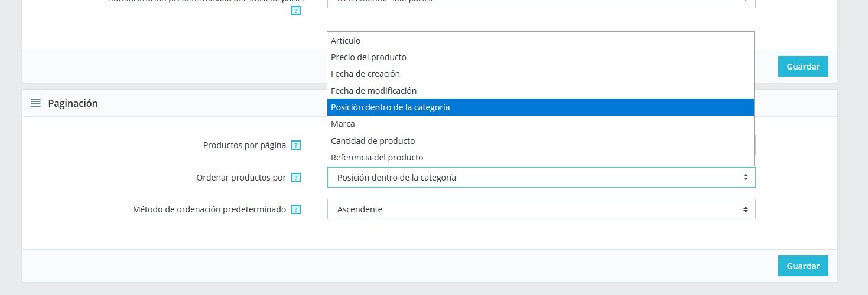Click the Paginación section heading
Viewport: 868px width, 295px height.
pos(73,103)
